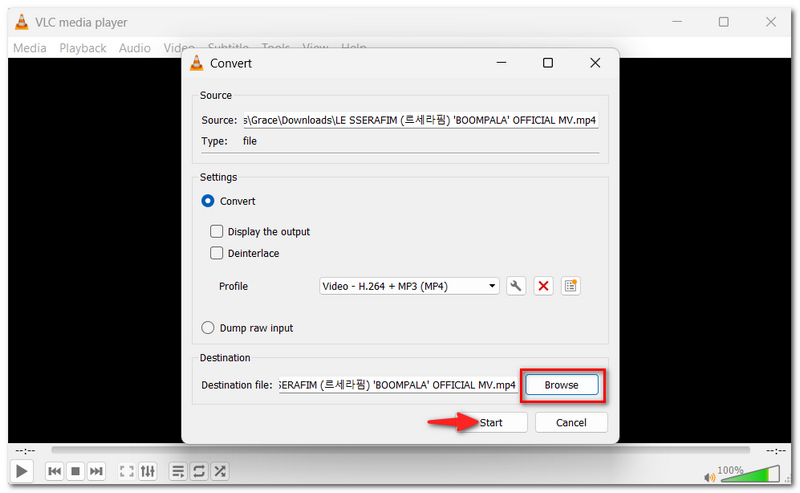The image size is (800, 493).
Task: Select Dump raw input radio button
Action: pyautogui.click(x=208, y=328)
